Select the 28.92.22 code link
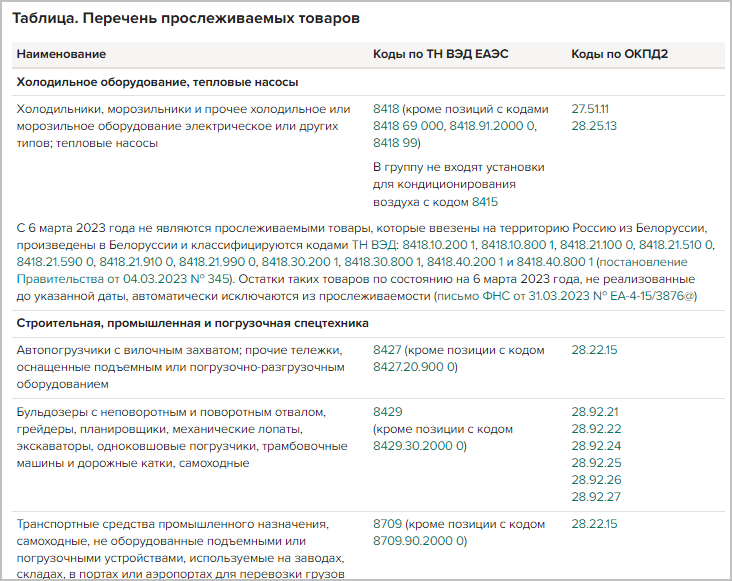Screen dimensions: 732x581 coord(594,429)
